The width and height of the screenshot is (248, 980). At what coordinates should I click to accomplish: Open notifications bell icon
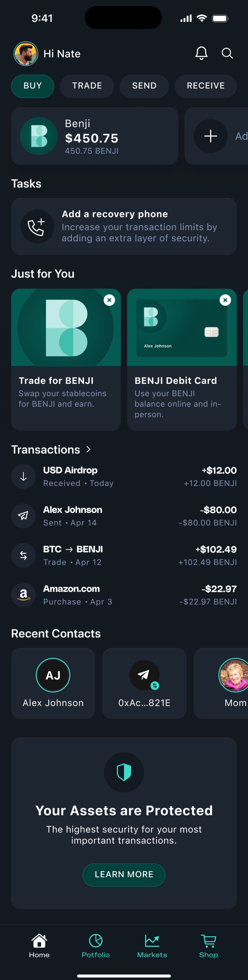[201, 53]
